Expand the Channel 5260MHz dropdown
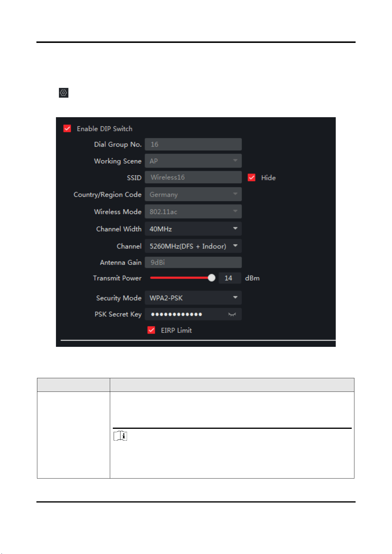This screenshot has width=392, height=554. click(x=193, y=246)
